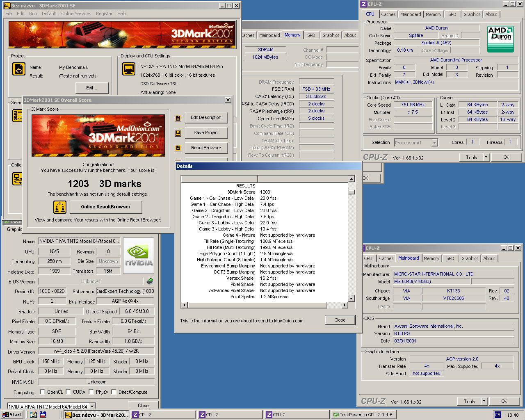Click the yellow icon beside Online ResultBrowser
Screen dimensions: 525x420
tap(60, 207)
